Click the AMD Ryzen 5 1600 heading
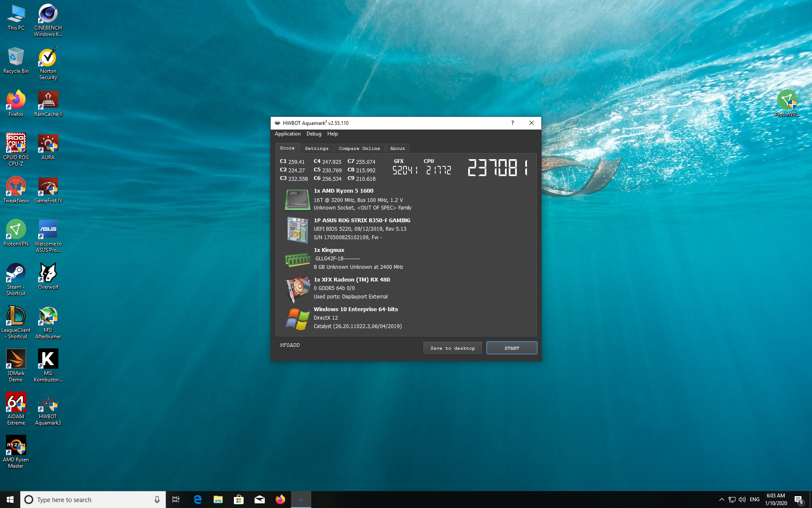The image size is (812, 508). coord(343,191)
